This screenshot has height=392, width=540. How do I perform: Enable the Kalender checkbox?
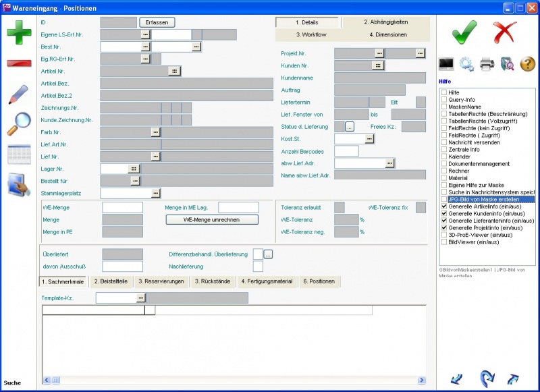tap(443, 157)
